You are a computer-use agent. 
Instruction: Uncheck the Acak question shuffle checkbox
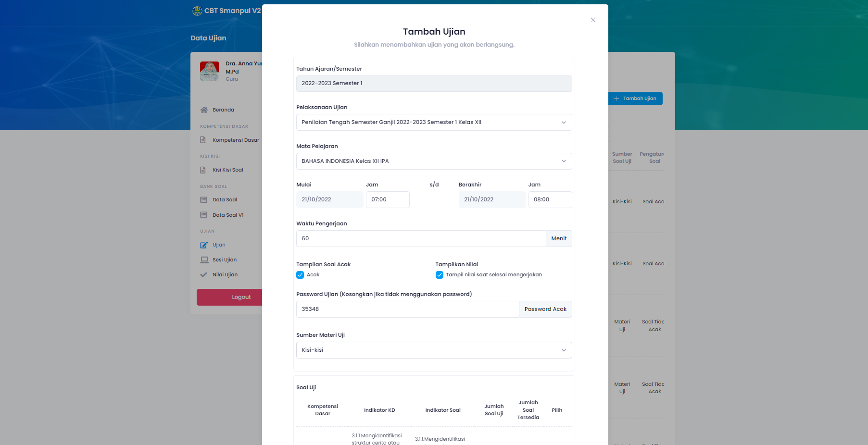(300, 275)
